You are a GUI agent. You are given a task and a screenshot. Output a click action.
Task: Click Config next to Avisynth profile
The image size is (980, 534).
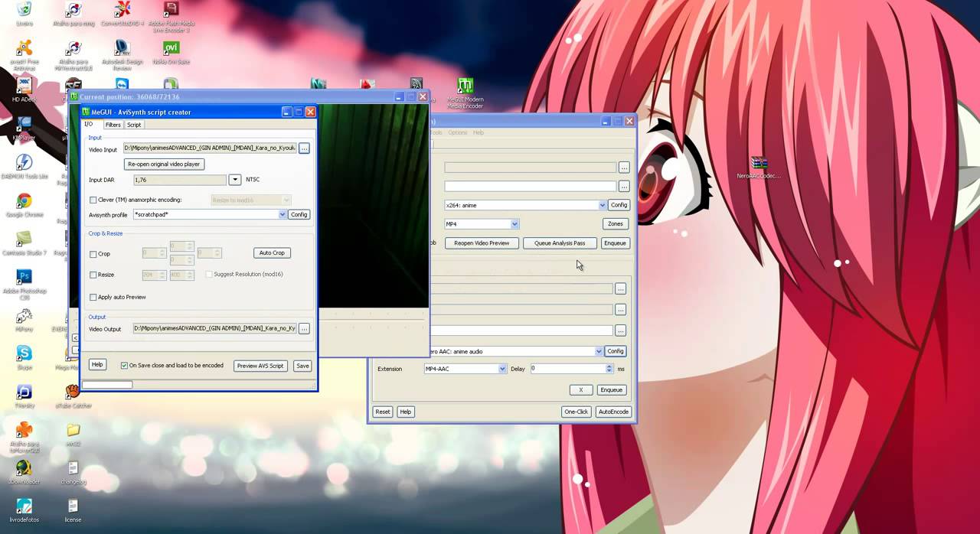point(299,215)
